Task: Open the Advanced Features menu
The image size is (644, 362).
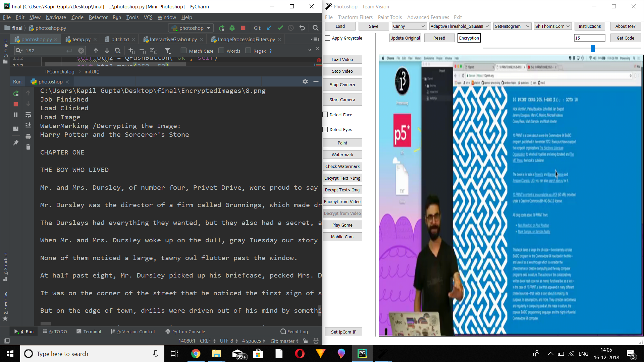Action: 428,17
